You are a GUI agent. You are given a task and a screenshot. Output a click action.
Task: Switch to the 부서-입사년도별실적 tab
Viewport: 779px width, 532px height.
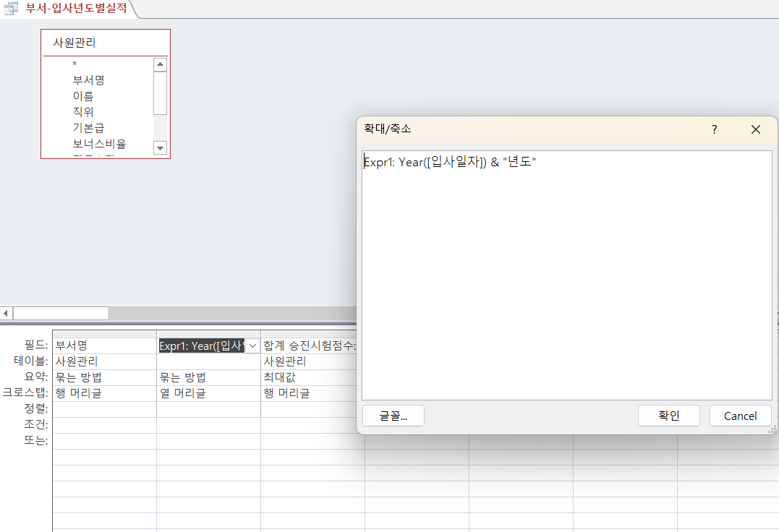tap(76, 9)
